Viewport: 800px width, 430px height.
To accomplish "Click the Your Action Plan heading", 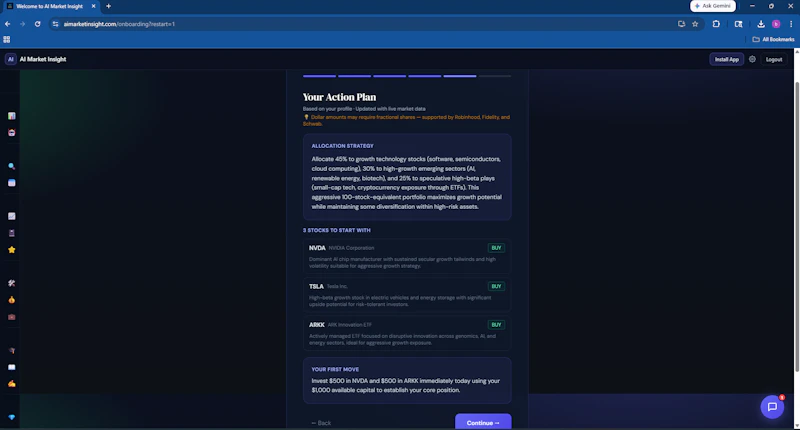I will tap(339, 97).
